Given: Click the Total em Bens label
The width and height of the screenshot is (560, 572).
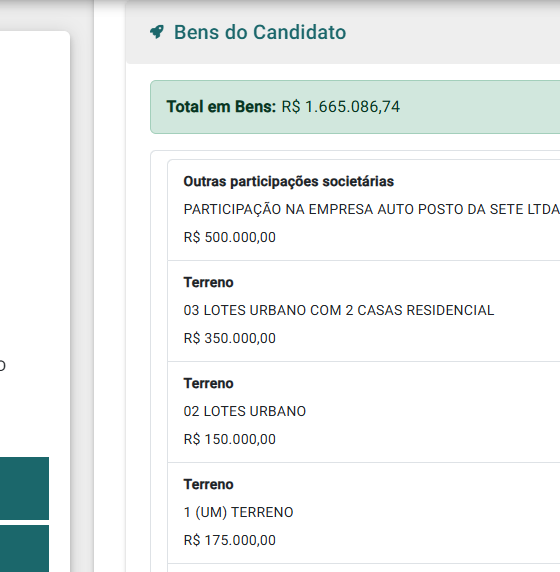Looking at the screenshot, I should [221, 107].
